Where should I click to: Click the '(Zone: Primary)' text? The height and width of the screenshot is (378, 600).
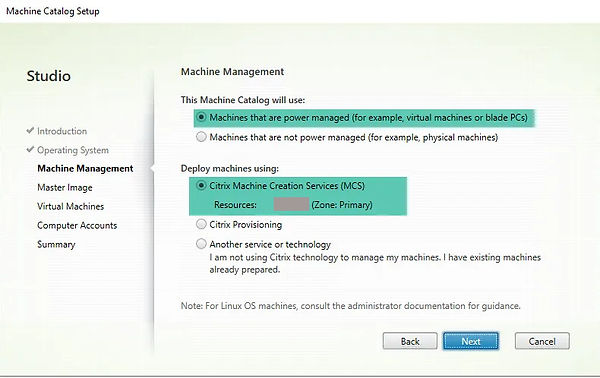click(x=342, y=205)
